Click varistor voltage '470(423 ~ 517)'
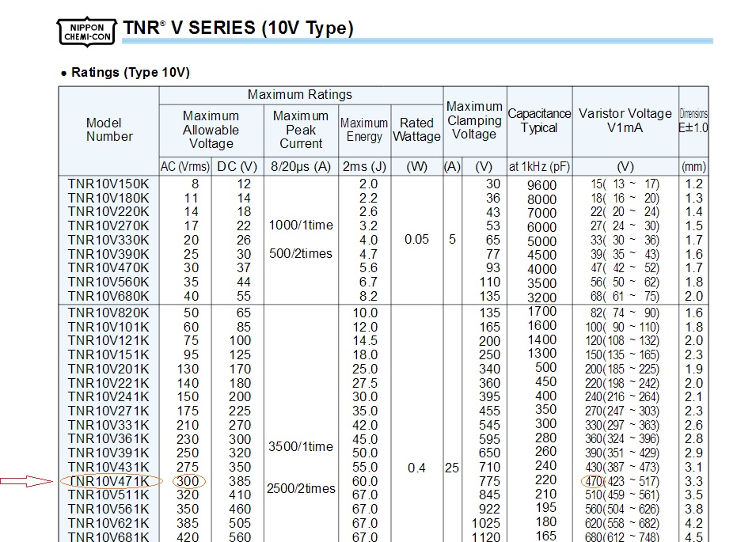 click(622, 481)
